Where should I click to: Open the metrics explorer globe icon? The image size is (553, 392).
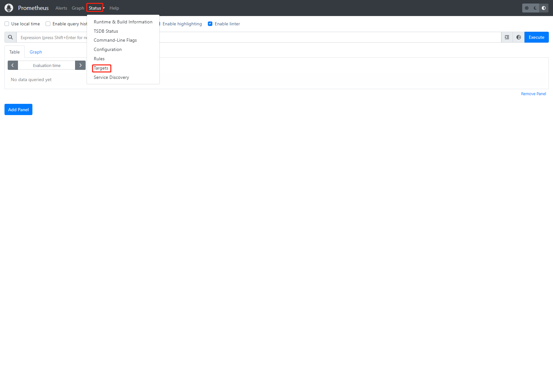pyautogui.click(x=519, y=37)
